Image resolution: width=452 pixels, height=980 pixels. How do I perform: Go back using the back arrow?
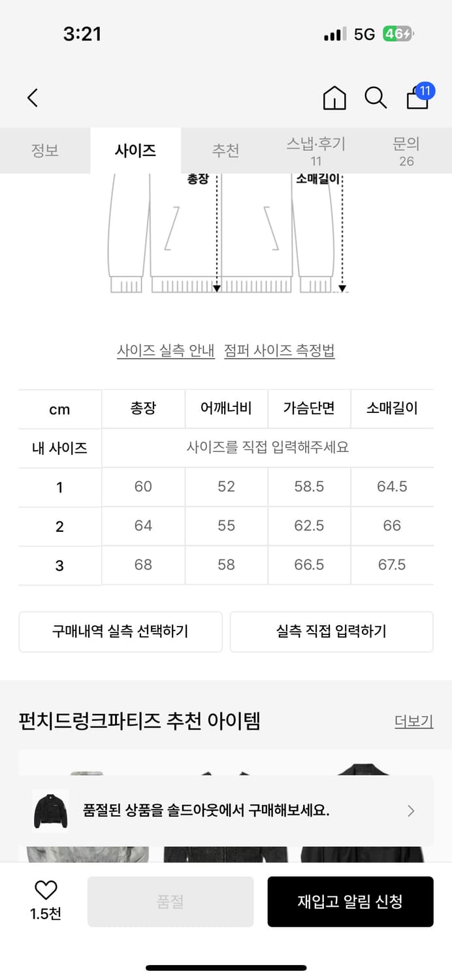(33, 97)
